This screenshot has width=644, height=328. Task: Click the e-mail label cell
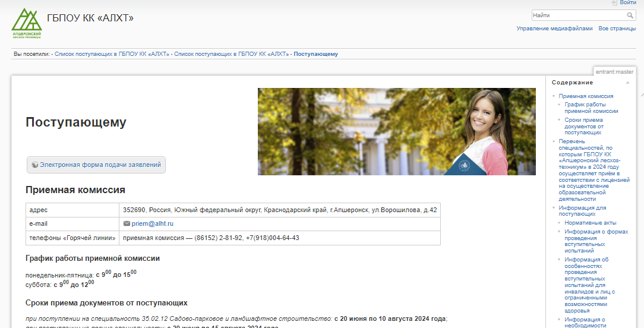(72, 224)
